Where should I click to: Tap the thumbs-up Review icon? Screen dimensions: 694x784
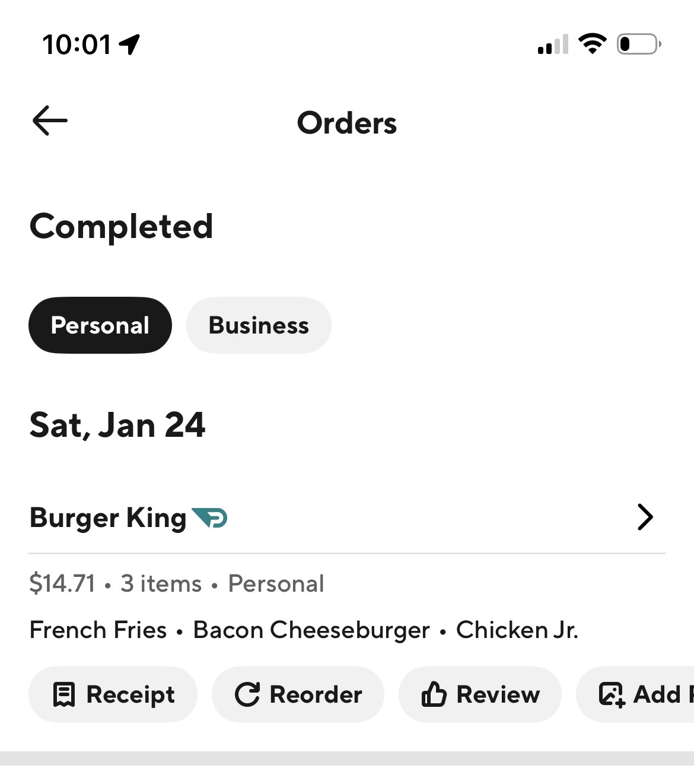[434, 694]
